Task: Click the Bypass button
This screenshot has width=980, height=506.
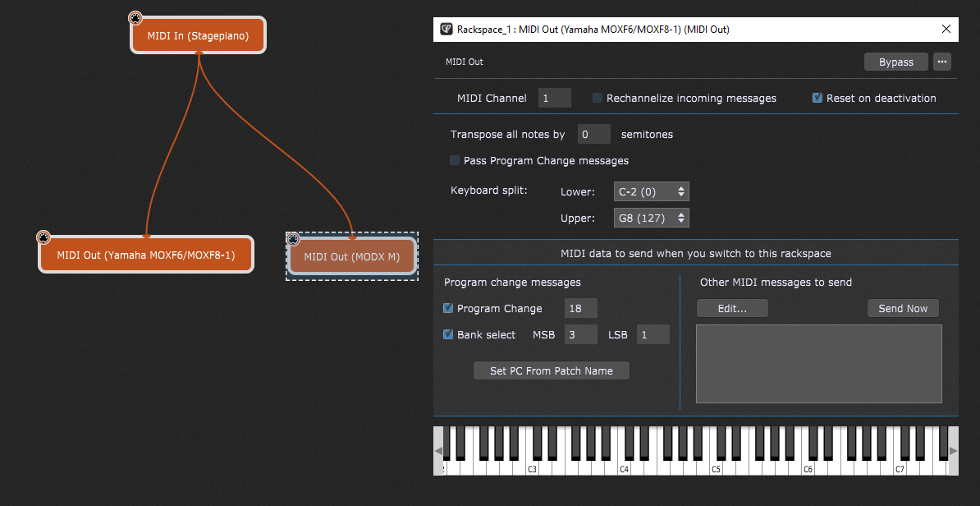Action: coord(895,62)
